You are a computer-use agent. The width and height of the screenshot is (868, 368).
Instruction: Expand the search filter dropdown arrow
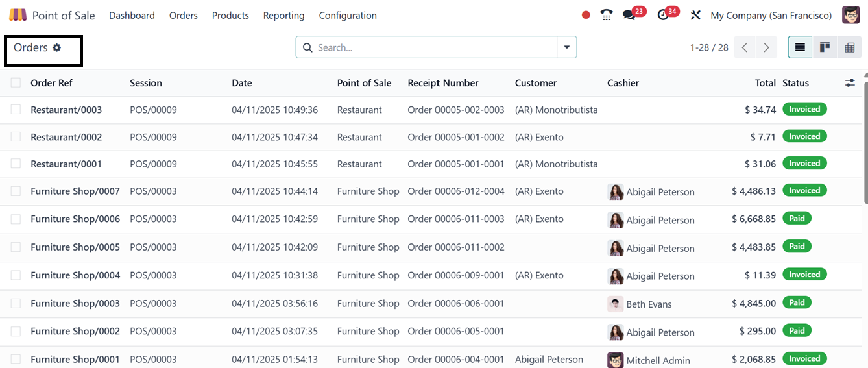click(567, 47)
